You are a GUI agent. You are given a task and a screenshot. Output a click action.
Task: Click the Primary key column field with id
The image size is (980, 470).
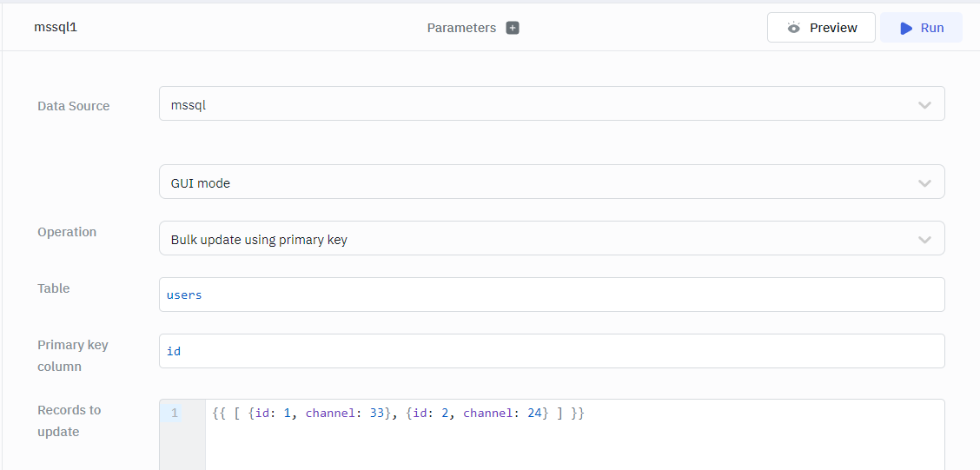pos(551,351)
